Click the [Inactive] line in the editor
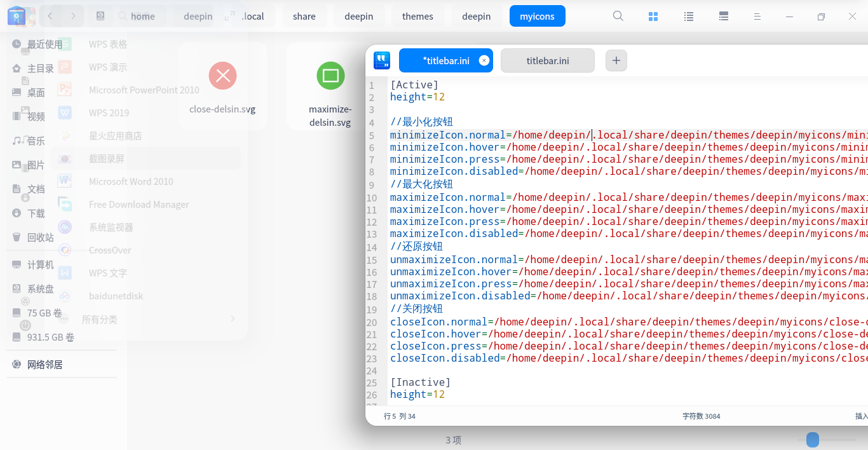 point(420,382)
